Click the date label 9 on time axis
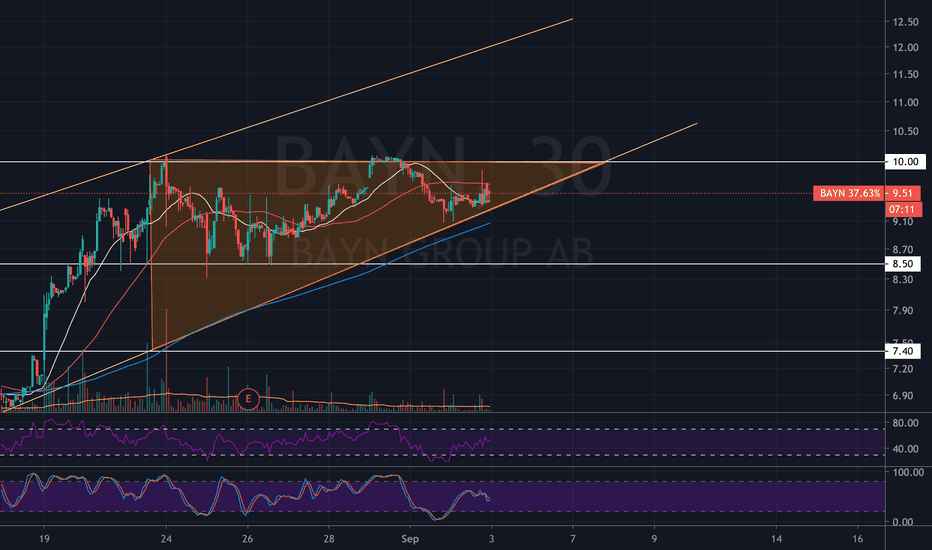Viewport: 932px width, 550px height. (x=654, y=539)
